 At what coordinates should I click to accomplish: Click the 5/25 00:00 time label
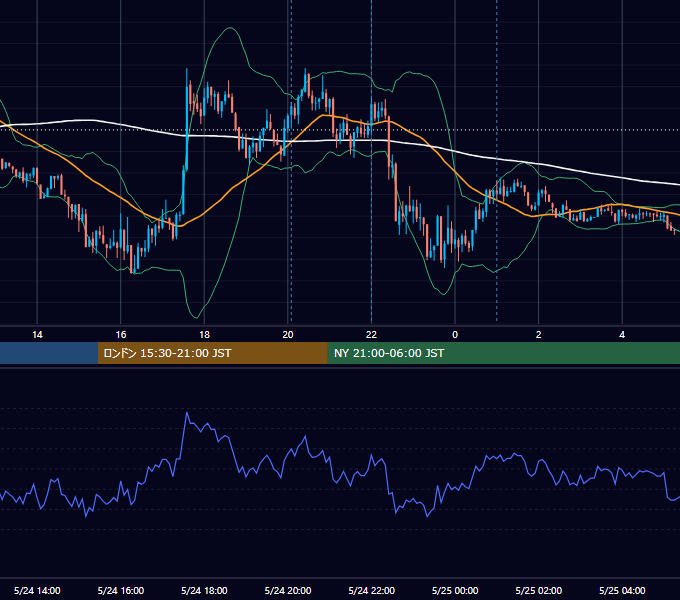[x=455, y=590]
